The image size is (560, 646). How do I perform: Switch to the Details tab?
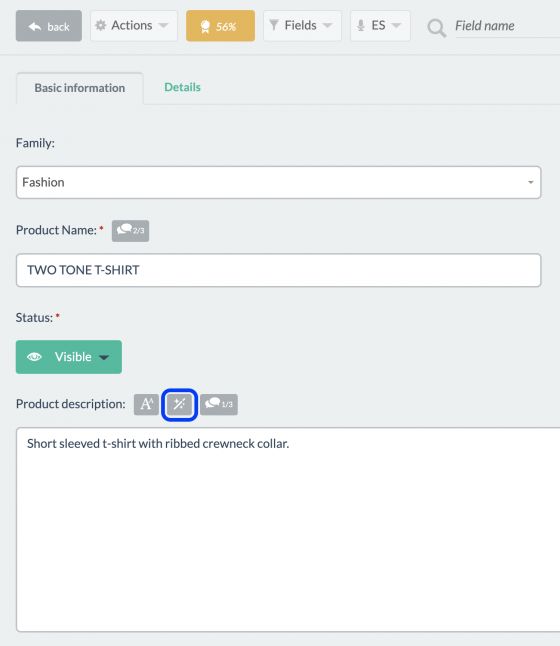pyautogui.click(x=182, y=87)
